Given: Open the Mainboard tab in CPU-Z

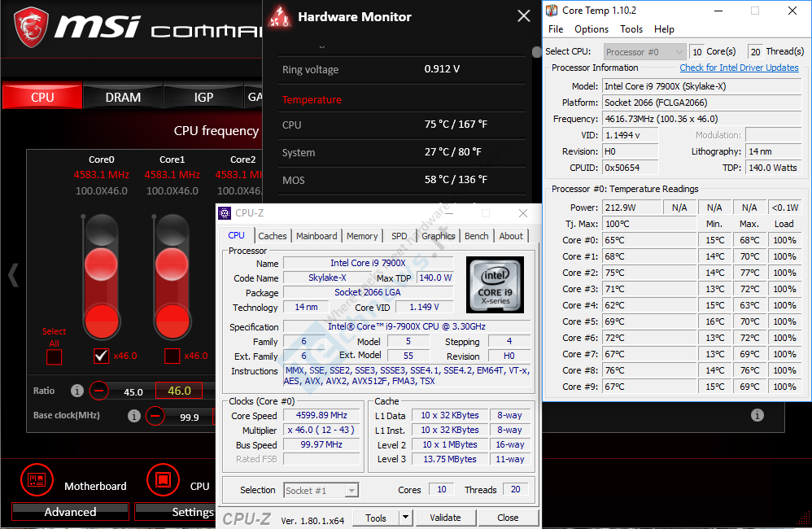Looking at the screenshot, I should point(317,236).
